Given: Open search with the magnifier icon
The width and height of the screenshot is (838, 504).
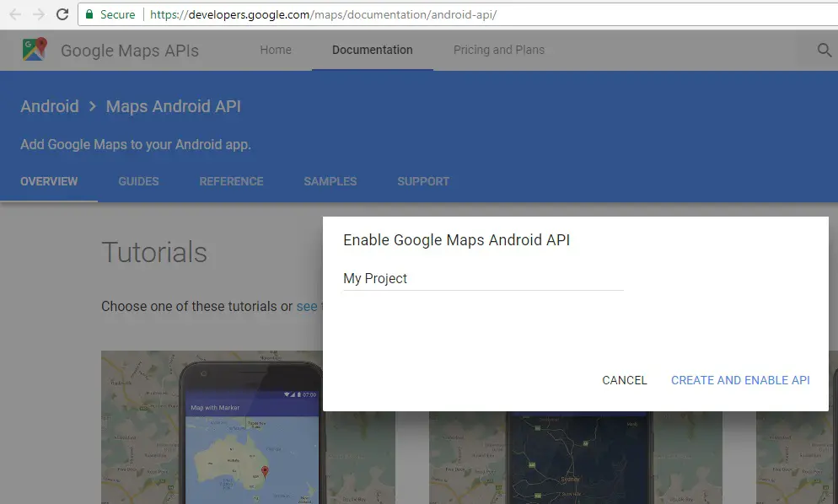Looking at the screenshot, I should tap(825, 51).
